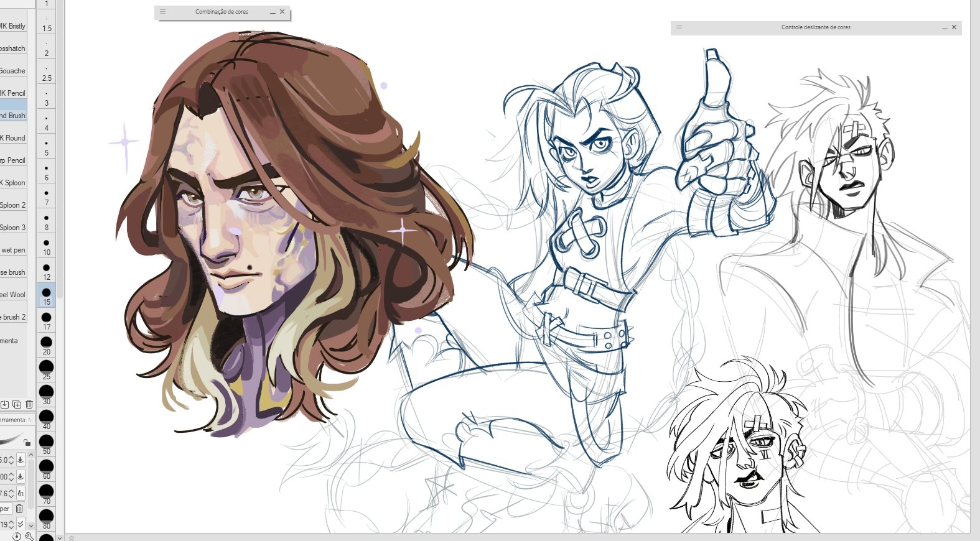Minimize the Combinação de cores panel
Image resolution: width=980 pixels, height=541 pixels.
(x=273, y=12)
